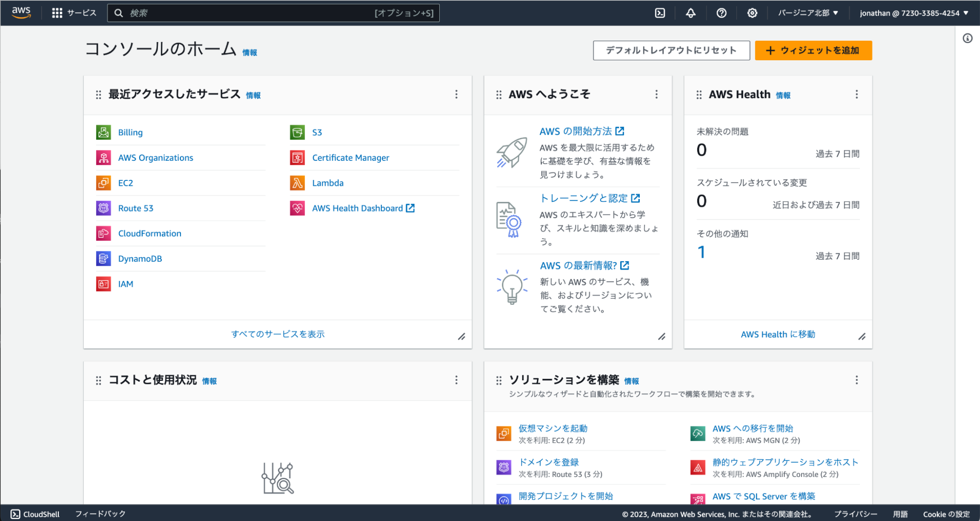
Task: Open options menu of AWS へようこそ widget
Action: coord(656,94)
